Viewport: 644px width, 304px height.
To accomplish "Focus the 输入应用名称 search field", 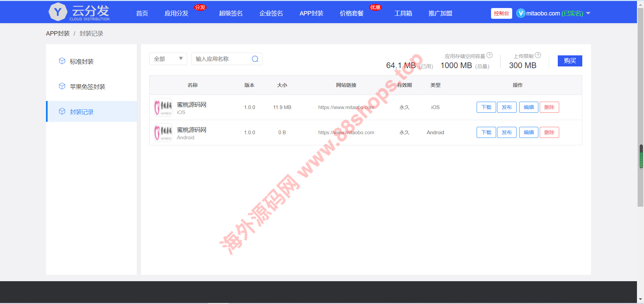I will [221, 59].
